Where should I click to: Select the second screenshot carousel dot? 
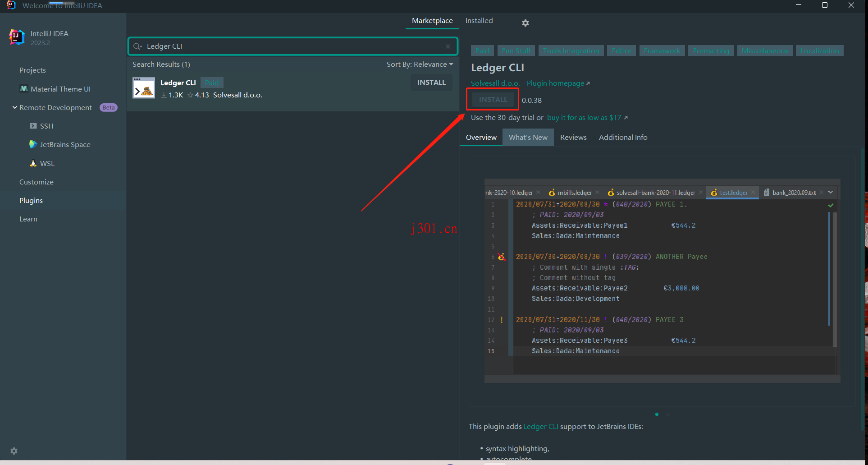(x=668, y=414)
